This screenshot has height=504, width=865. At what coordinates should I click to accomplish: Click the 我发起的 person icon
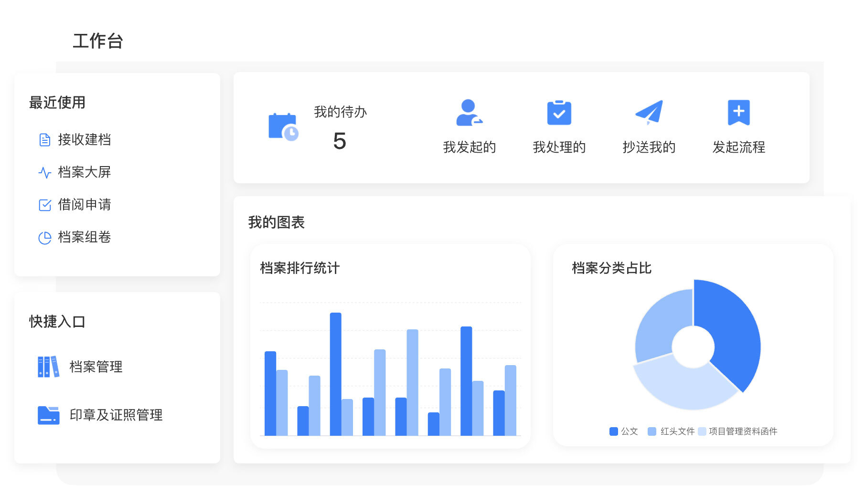pos(469,113)
